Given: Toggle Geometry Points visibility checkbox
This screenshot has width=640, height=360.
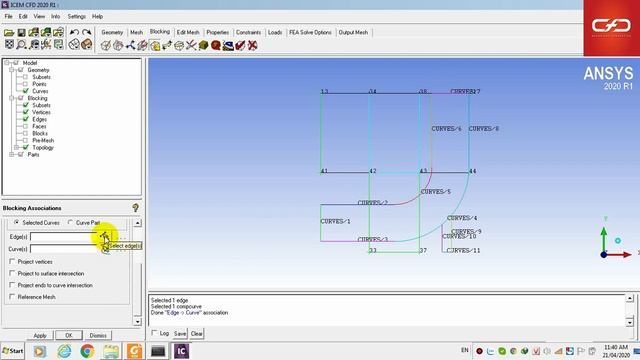Looking at the screenshot, I should point(26,84).
